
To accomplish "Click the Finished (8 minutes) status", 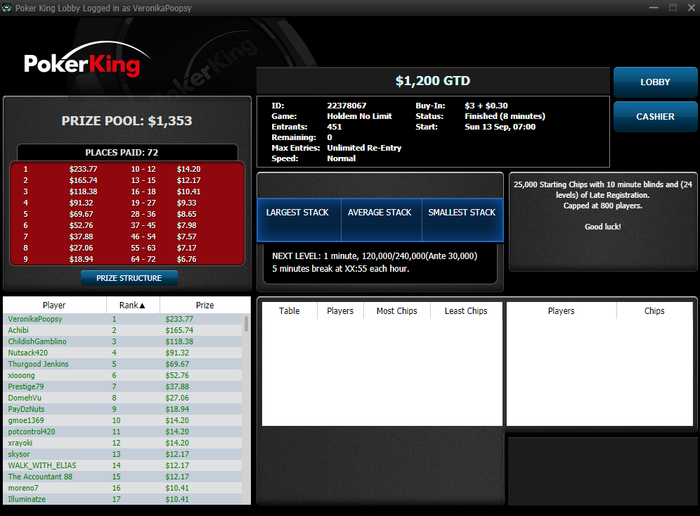I will 505,116.
